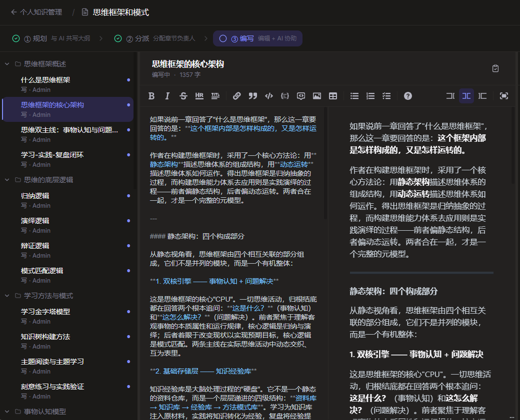Apply strikethrough formatting
The height and width of the screenshot is (420, 520).
(183, 96)
